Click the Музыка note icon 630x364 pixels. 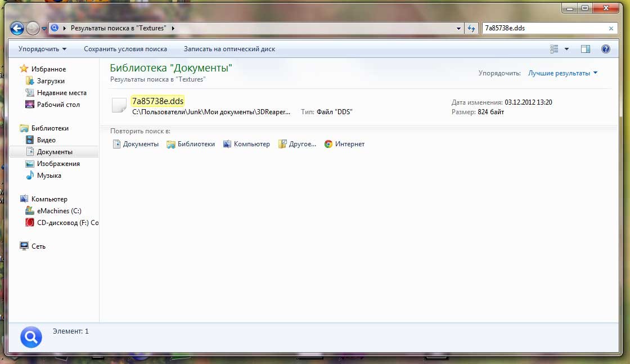[30, 175]
